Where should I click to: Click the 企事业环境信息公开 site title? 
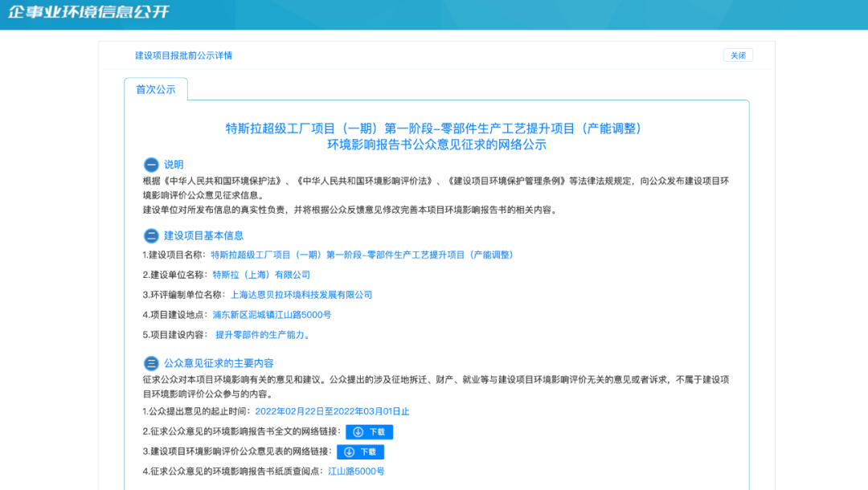tap(88, 12)
